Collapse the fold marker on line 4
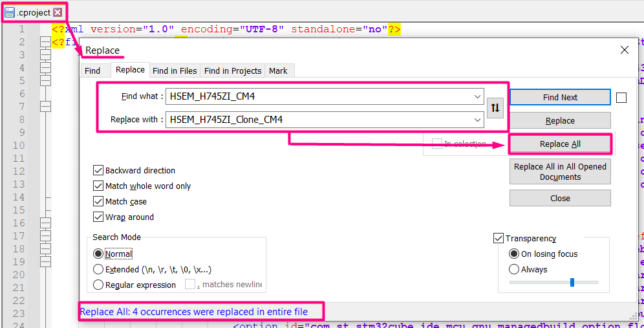644x328 pixels. tap(45, 67)
